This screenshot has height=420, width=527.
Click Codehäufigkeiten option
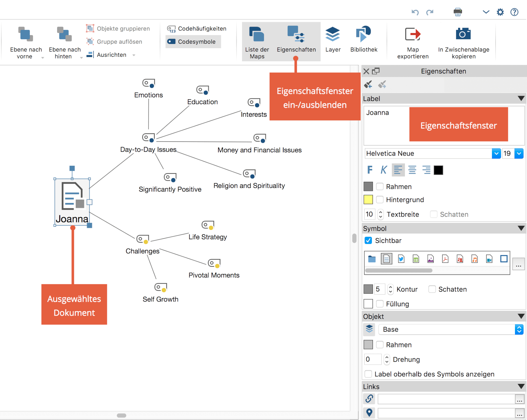(197, 29)
